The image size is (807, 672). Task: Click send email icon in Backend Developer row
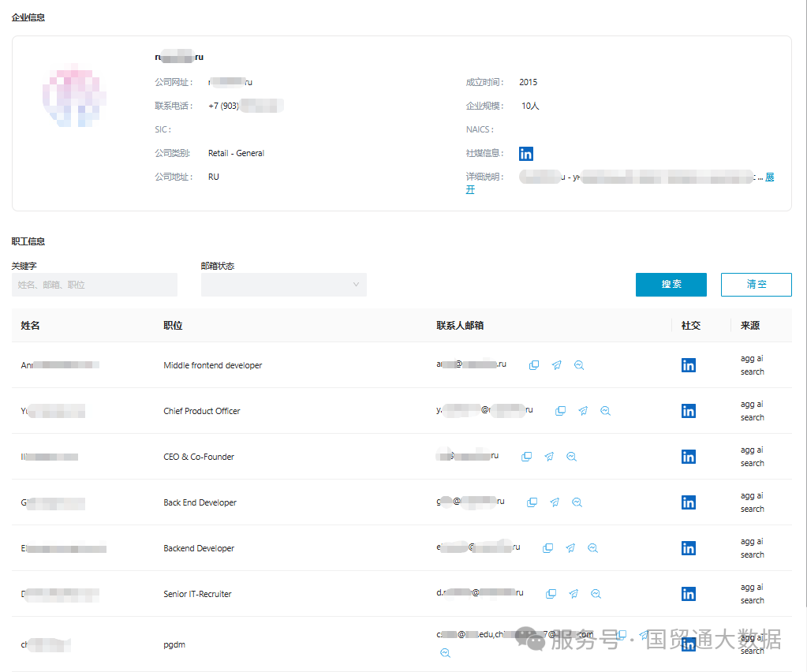[570, 548]
